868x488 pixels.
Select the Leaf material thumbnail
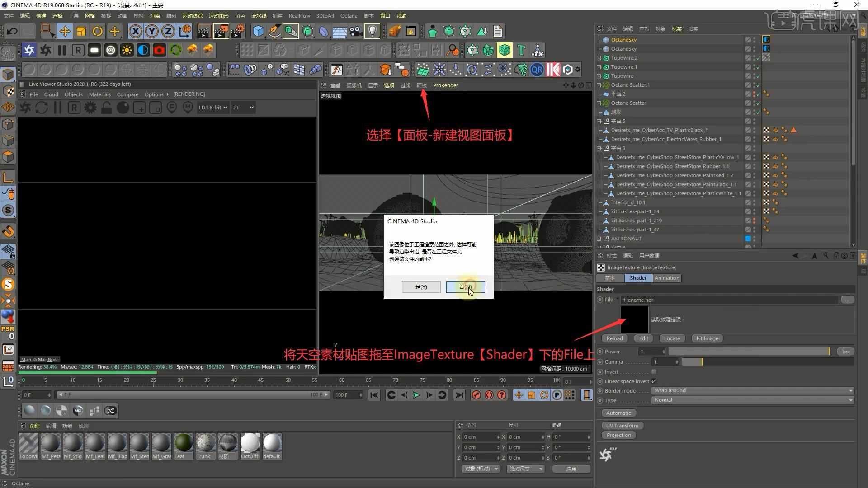(184, 443)
